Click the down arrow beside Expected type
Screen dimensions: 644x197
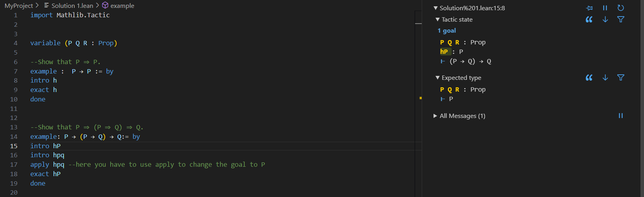coord(605,77)
